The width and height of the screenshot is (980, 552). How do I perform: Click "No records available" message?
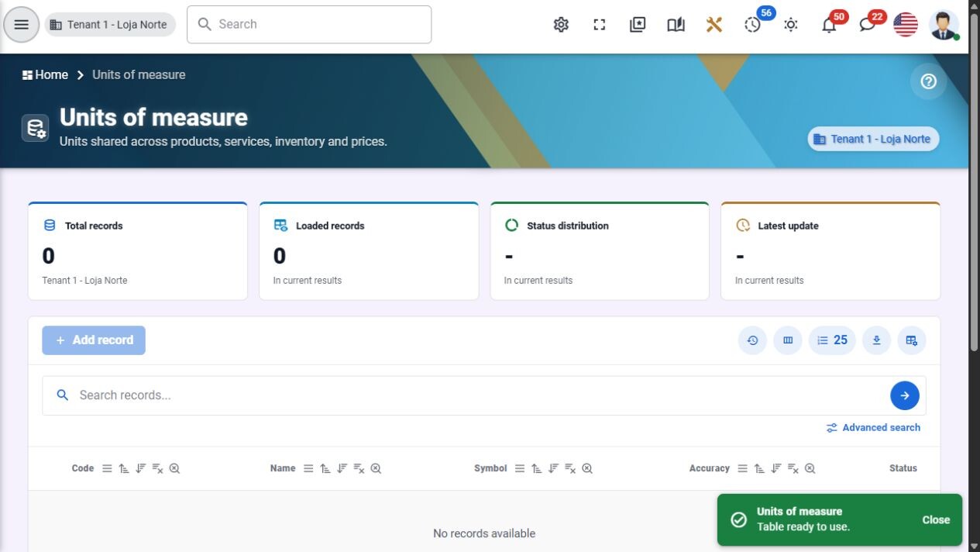click(x=484, y=533)
